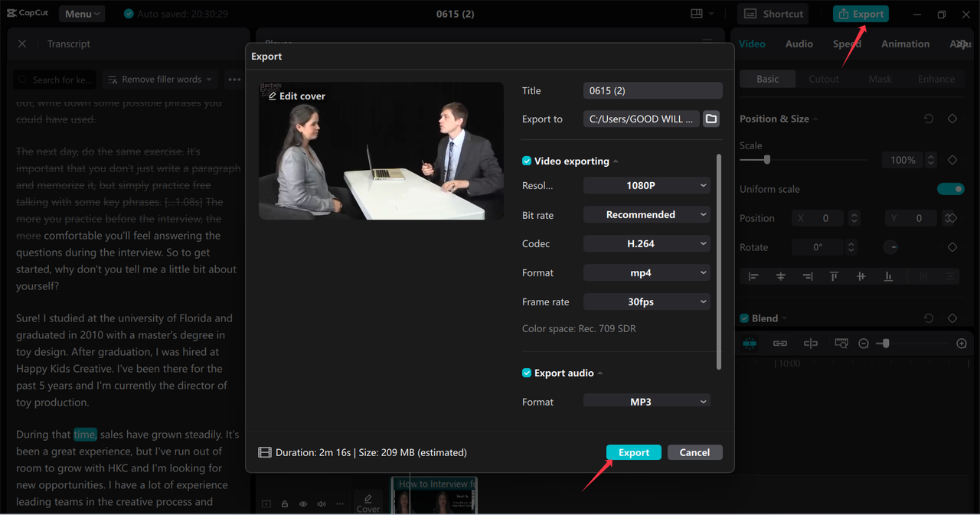
Task: Collapse the Export audio section arrow
Action: (x=600, y=373)
